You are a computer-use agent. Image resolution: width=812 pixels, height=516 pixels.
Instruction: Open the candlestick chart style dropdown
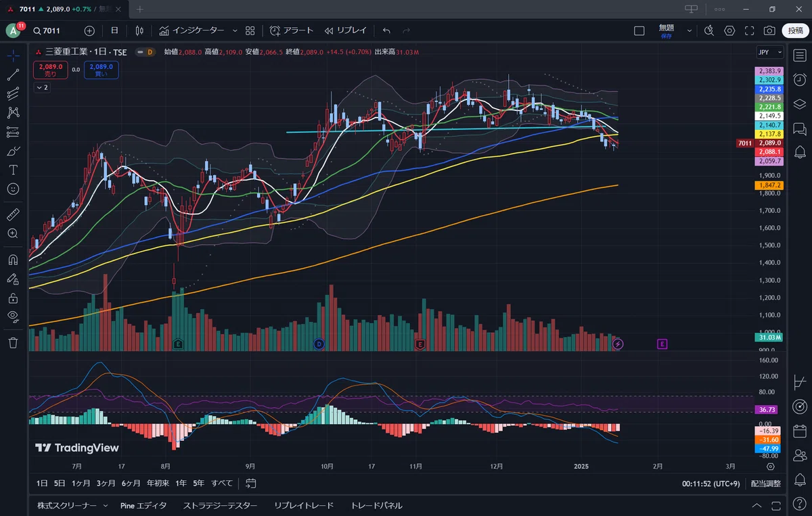[139, 30]
